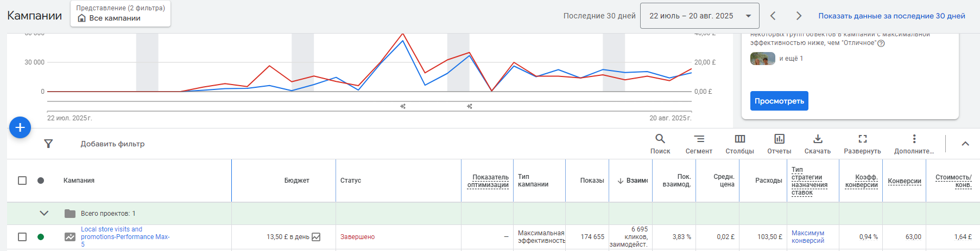Open the Segment (Сегмент) icon

(699, 139)
